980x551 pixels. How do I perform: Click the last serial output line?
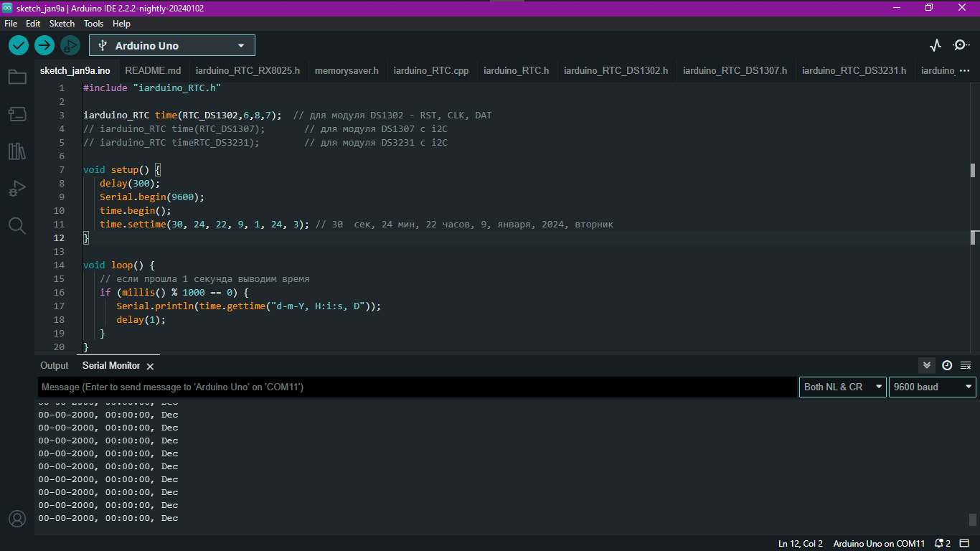click(108, 518)
